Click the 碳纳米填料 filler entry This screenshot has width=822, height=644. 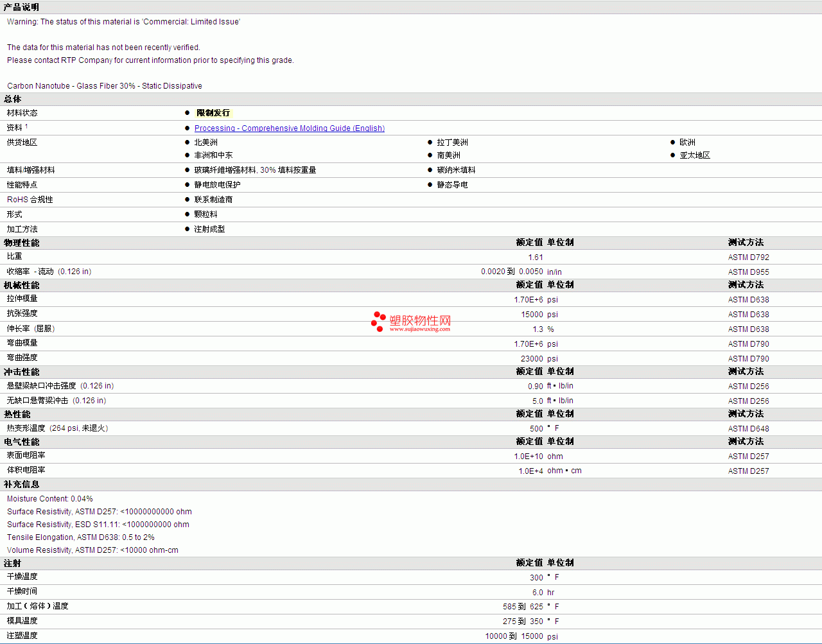[456, 170]
